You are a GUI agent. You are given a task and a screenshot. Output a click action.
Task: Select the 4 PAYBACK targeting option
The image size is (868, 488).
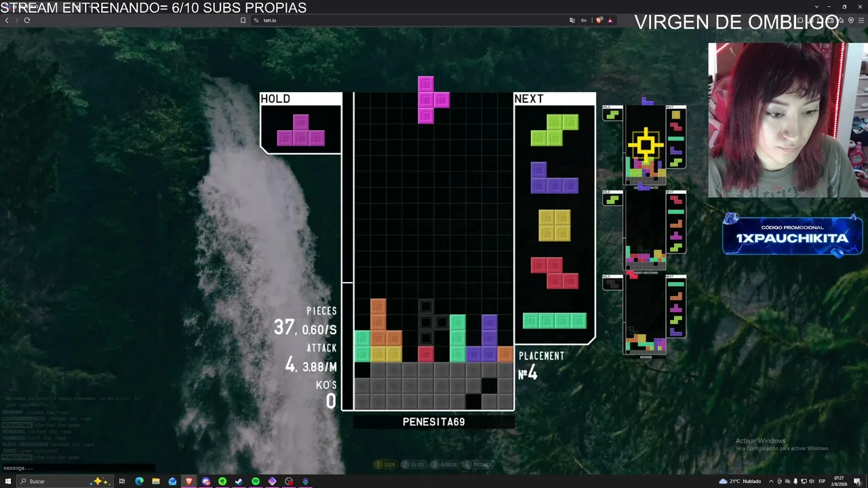[x=479, y=464]
